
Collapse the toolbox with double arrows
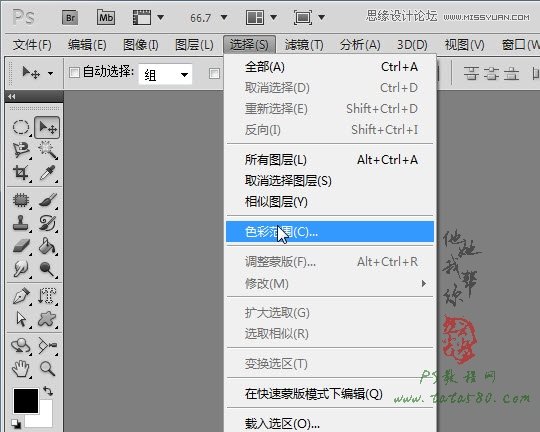pos(12,96)
